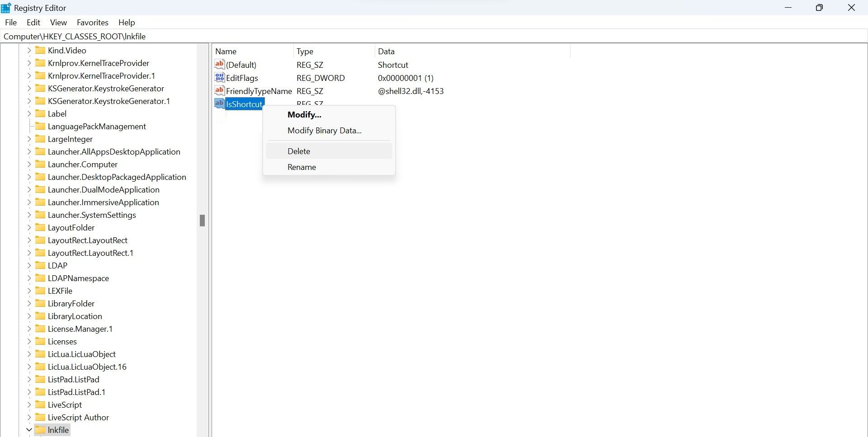
Task: Open the Help menu
Action: point(127,22)
